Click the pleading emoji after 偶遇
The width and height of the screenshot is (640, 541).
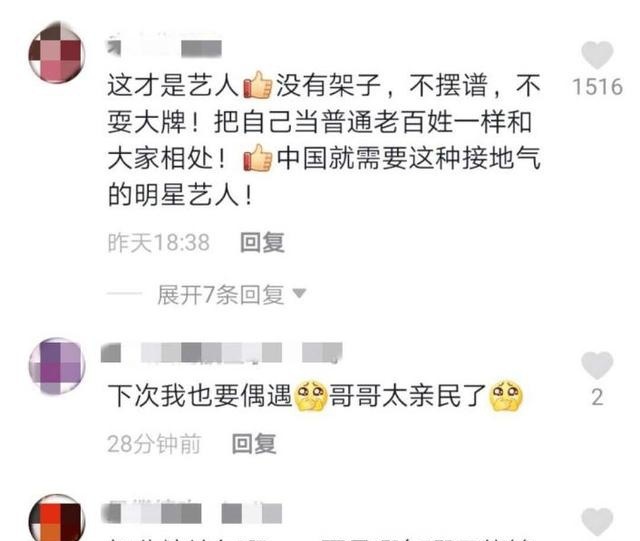pyautogui.click(x=311, y=396)
